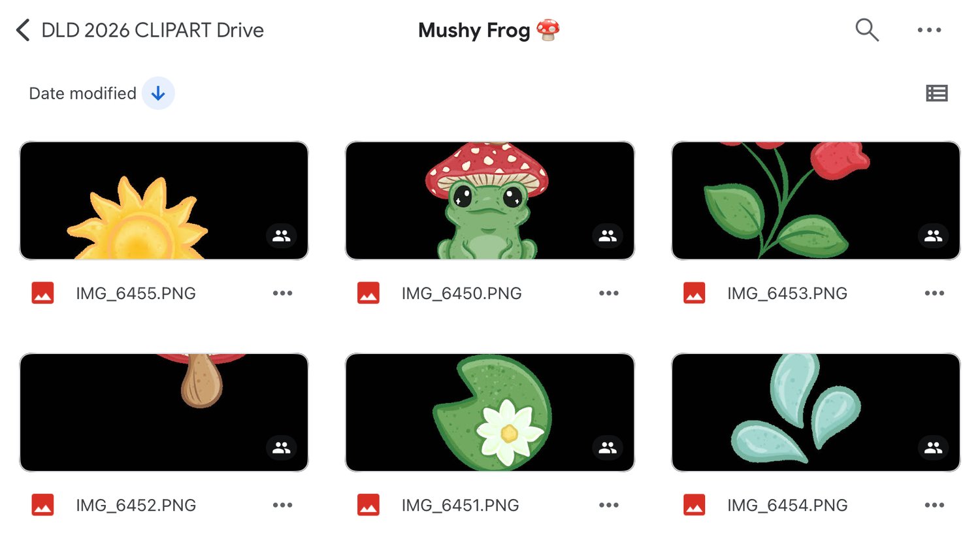The width and height of the screenshot is (980, 548).
Task: Open more options for IMG_6451.PNG
Action: point(608,505)
